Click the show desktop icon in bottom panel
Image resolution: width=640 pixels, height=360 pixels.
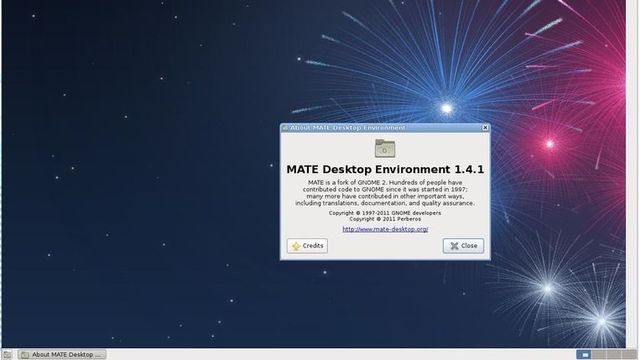point(7,355)
